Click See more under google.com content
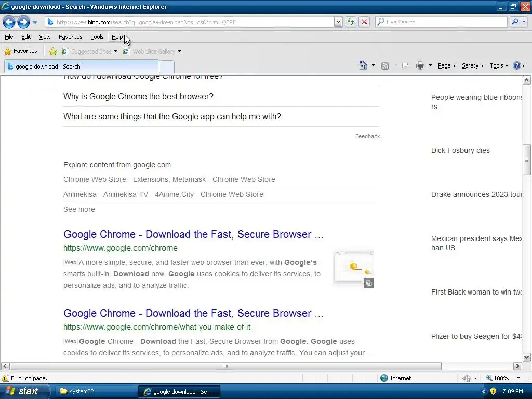The image size is (532, 399). [x=79, y=210]
